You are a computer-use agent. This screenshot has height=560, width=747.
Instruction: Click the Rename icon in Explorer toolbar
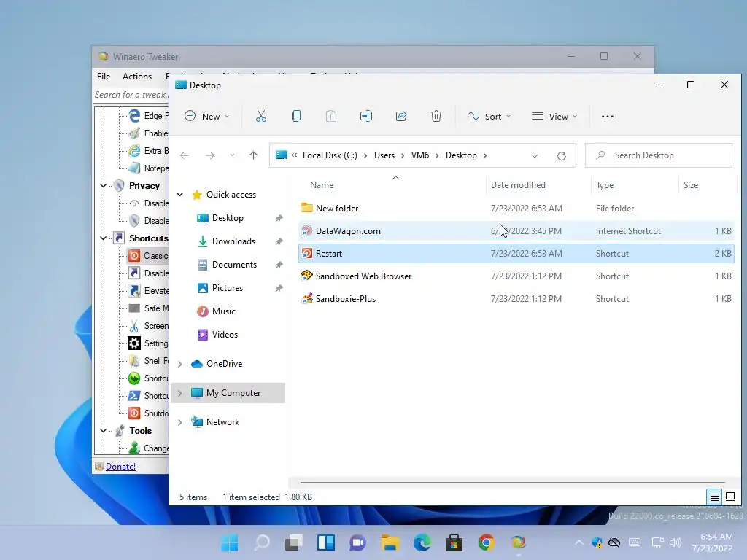click(366, 116)
